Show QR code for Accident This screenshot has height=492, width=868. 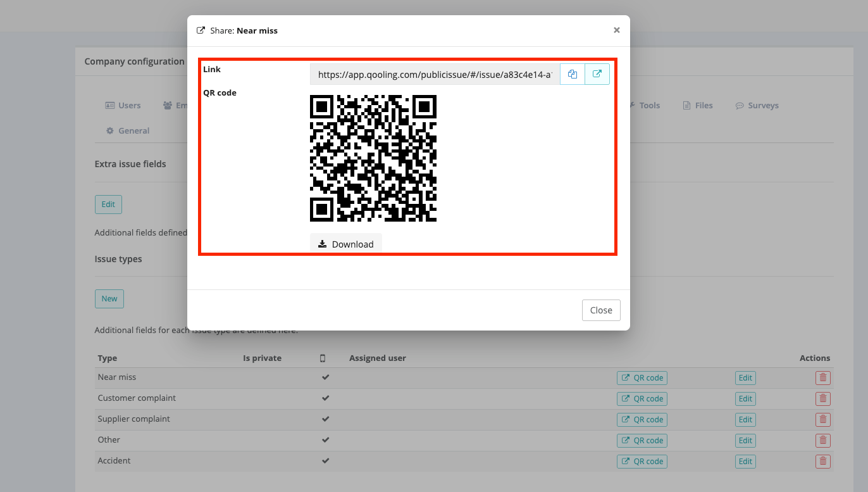pyautogui.click(x=642, y=462)
